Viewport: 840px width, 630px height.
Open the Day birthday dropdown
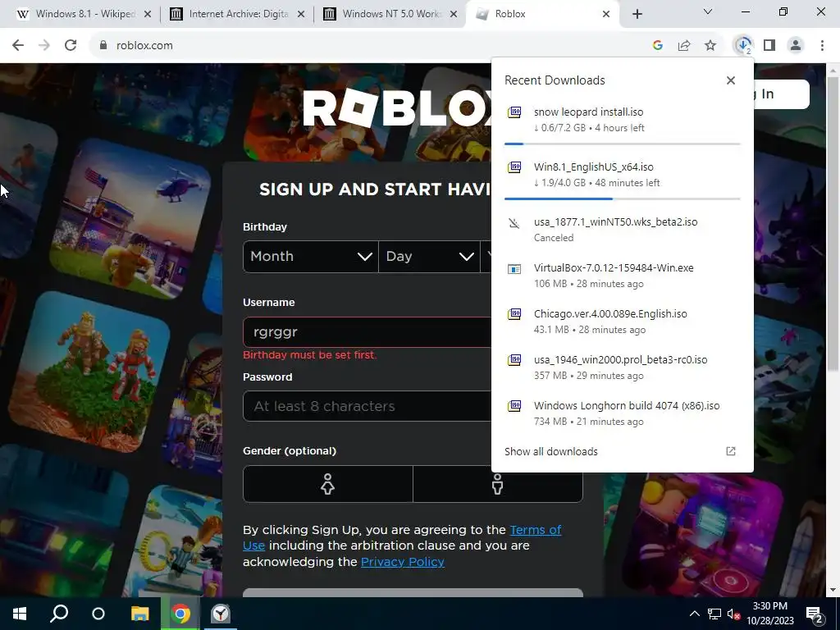(429, 257)
